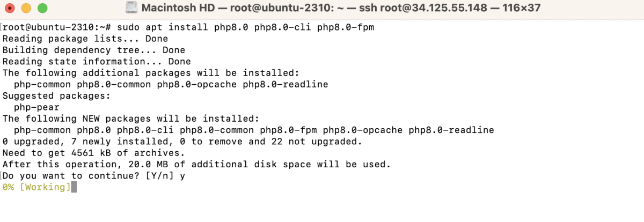Click the 'Reading package lists... Done' line
The width and height of the screenshot is (644, 222).
pyautogui.click(x=85, y=39)
